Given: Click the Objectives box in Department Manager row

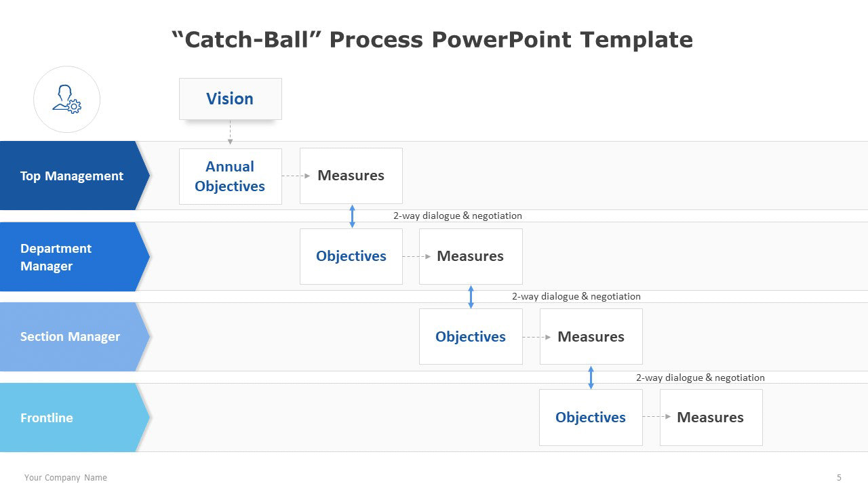Looking at the screenshot, I should click(351, 256).
